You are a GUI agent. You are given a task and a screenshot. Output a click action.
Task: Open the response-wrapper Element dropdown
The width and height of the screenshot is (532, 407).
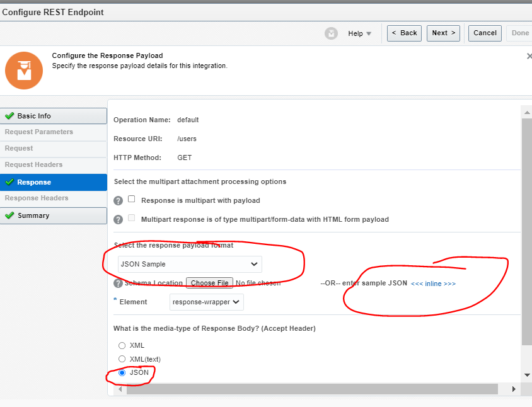(207, 302)
